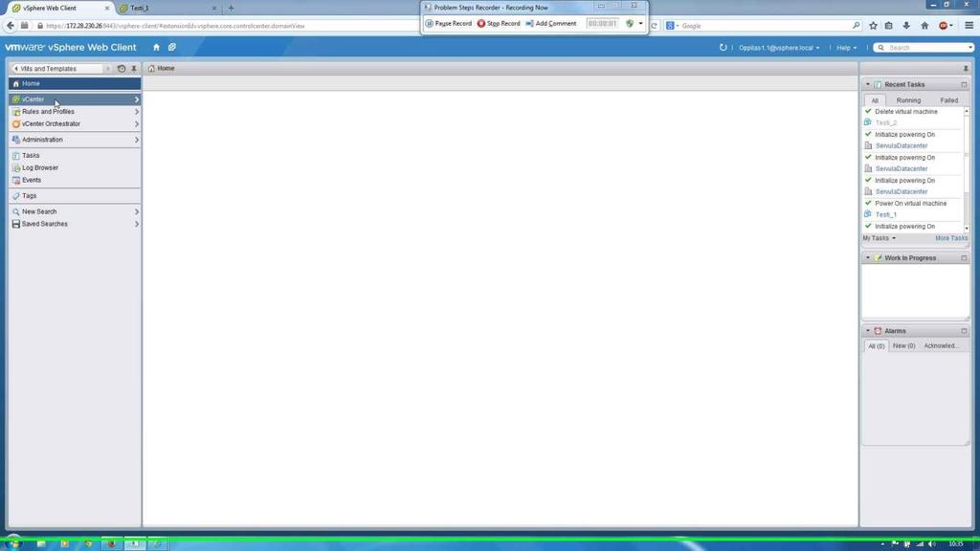Click the link icon beside header home icon
This screenshot has height=551, width=980.
(x=172, y=48)
